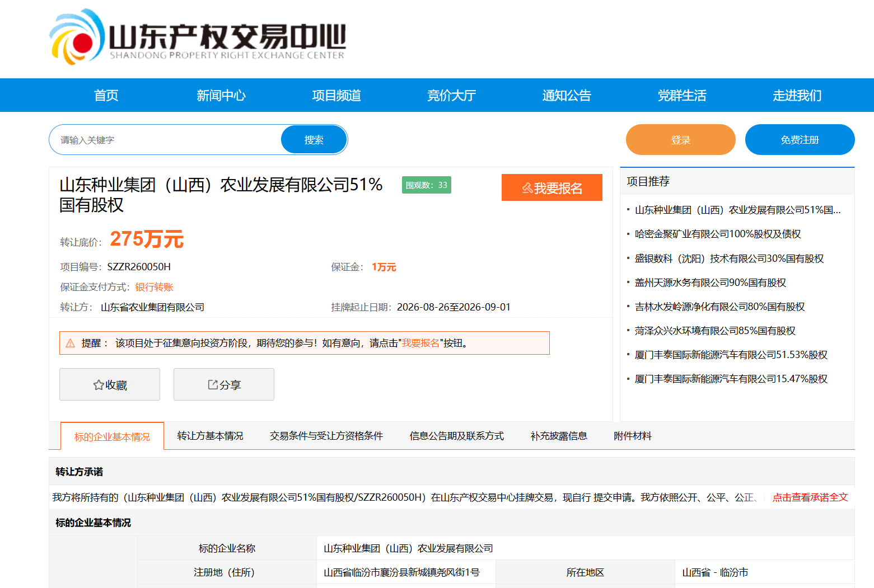Click the orange 我要报名 button
This screenshot has height=588, width=874.
(x=552, y=187)
